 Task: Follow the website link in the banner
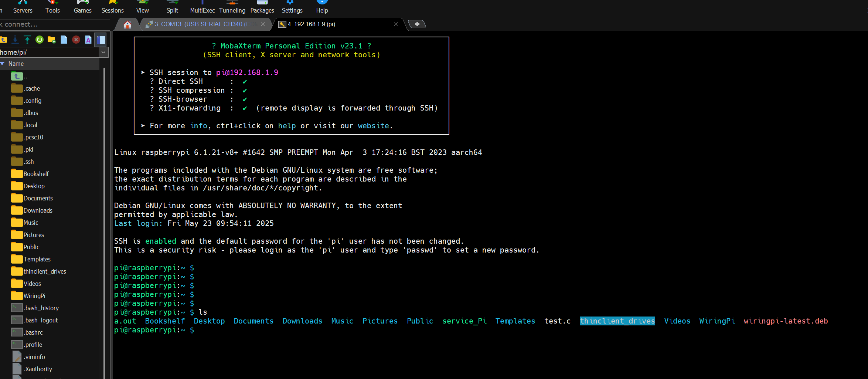point(373,126)
